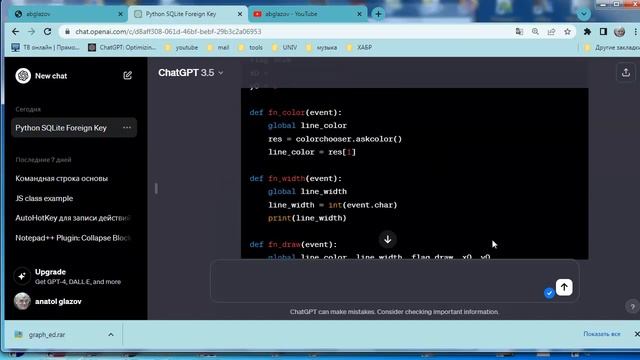This screenshot has width=640, height=360.
Task: Close the abglazov - YouTube tab
Action: [359, 14]
